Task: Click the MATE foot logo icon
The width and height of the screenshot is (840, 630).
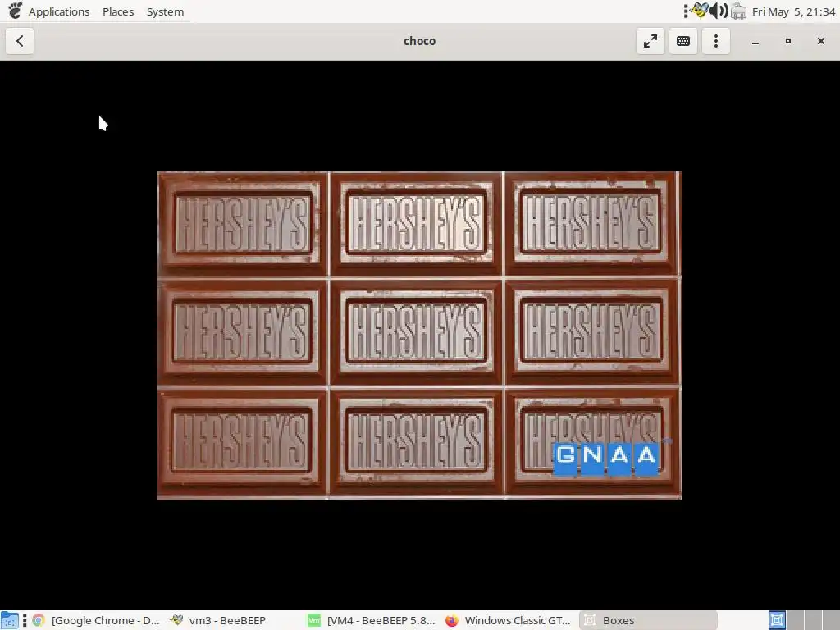Action: (15, 11)
